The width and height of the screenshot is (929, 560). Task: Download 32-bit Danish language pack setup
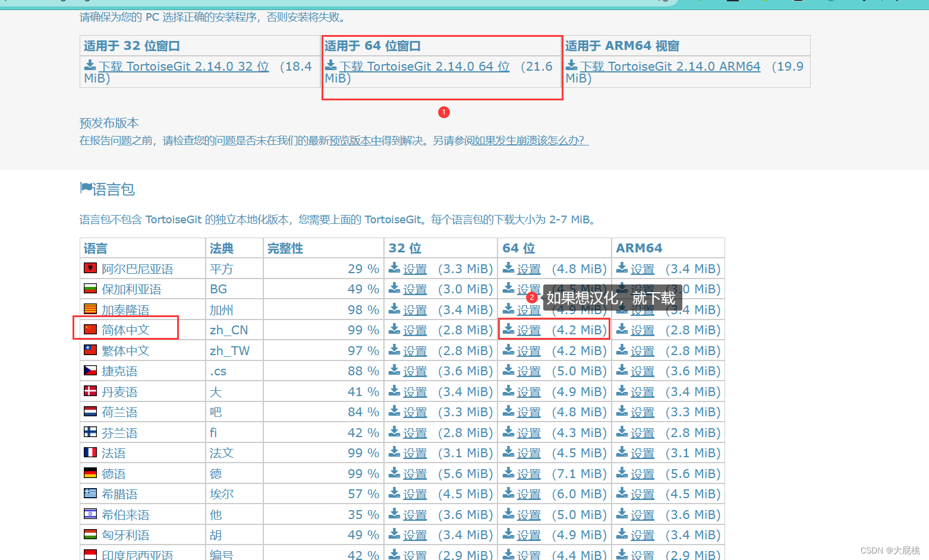pos(415,392)
